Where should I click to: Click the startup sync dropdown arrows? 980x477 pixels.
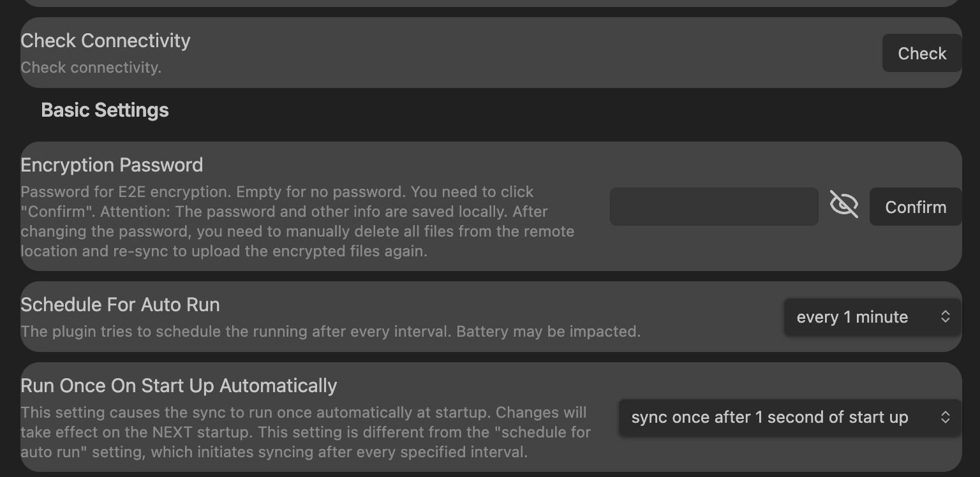pos(946,417)
